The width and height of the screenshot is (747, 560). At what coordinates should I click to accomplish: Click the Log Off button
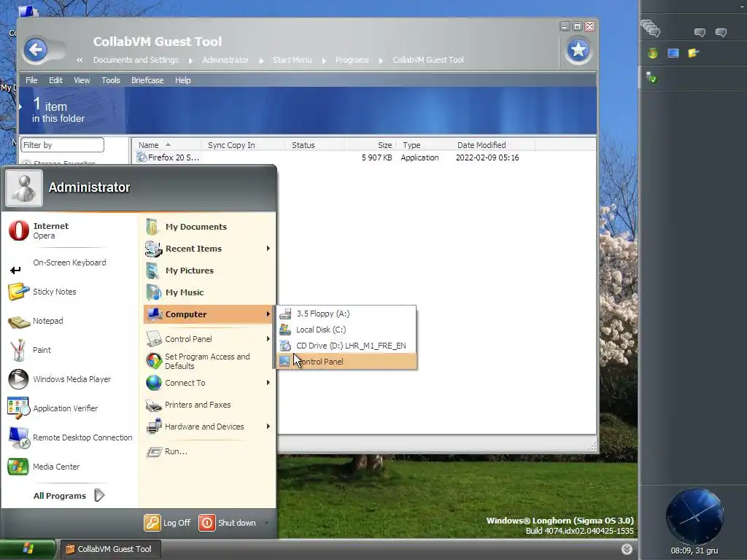tap(168, 523)
